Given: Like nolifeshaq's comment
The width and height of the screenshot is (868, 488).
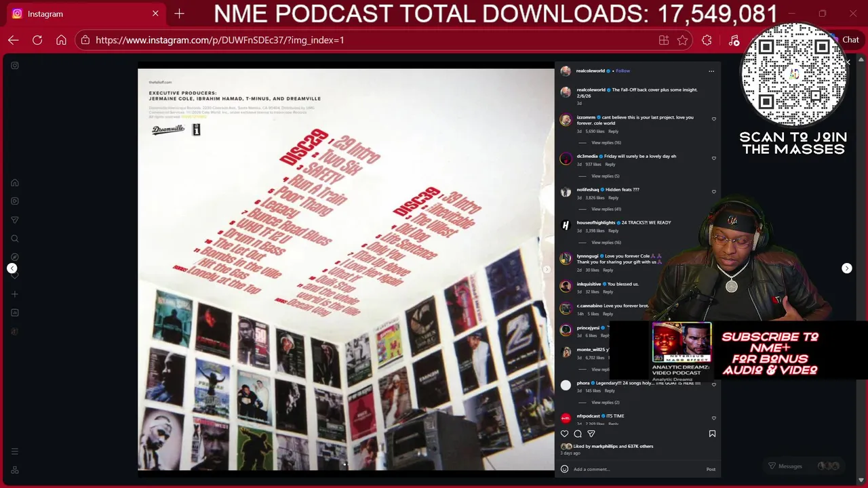Looking at the screenshot, I should coord(713,192).
